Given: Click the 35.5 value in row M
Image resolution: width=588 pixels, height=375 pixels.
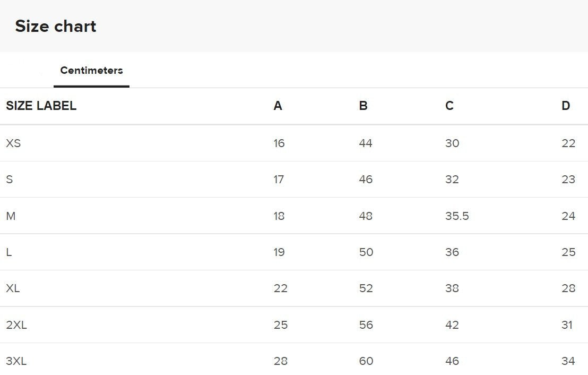Looking at the screenshot, I should pos(457,216).
